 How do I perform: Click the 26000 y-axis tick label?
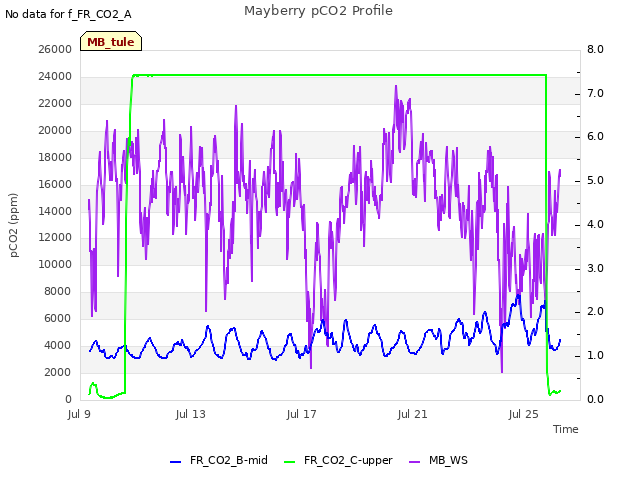tap(55, 49)
